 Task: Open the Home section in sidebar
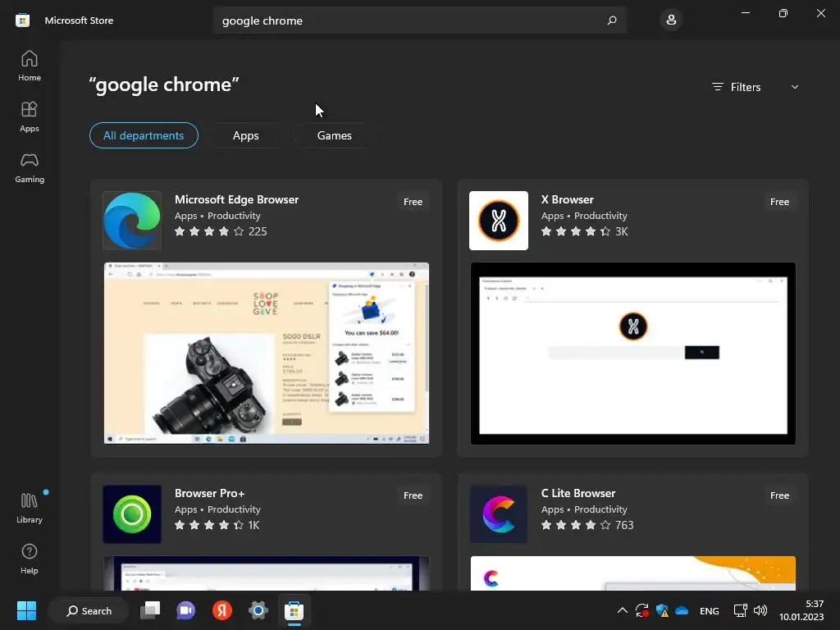click(x=30, y=66)
